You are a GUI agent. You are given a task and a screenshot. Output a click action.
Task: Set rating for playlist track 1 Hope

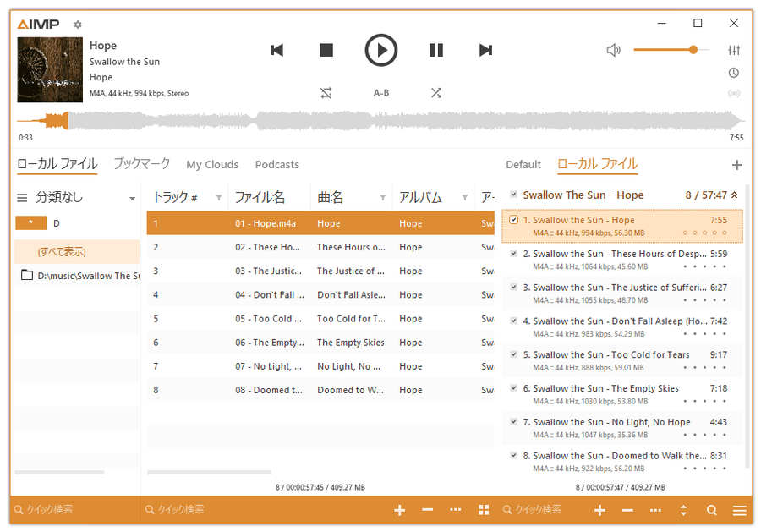click(x=704, y=233)
